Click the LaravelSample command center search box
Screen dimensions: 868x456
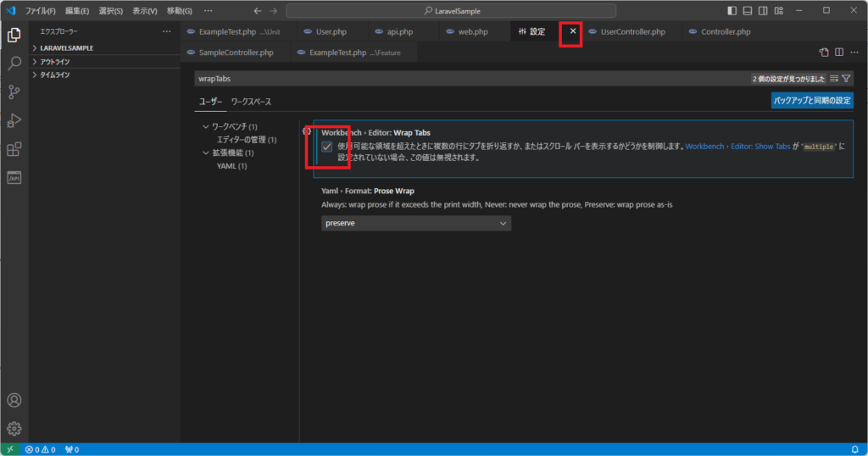click(451, 10)
